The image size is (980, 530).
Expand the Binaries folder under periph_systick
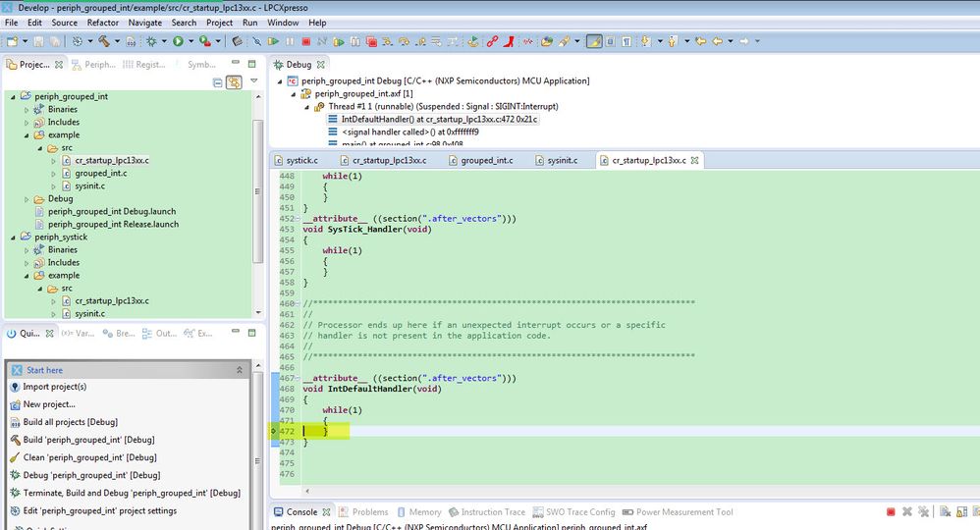pos(27,250)
